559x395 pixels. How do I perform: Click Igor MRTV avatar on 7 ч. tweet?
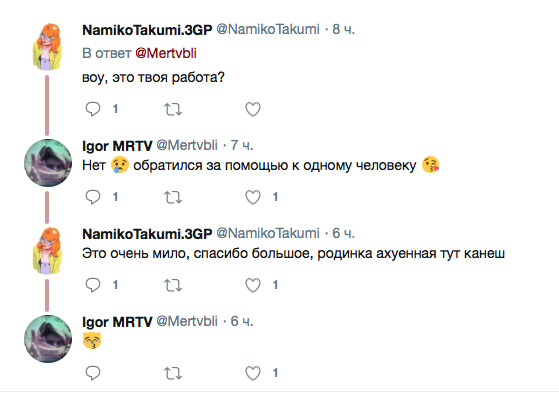pyautogui.click(x=48, y=163)
